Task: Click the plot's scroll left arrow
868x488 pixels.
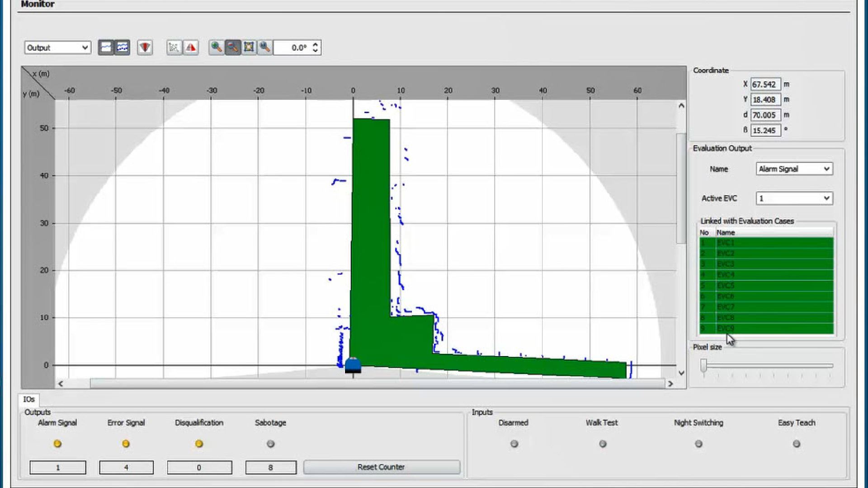Action: pyautogui.click(x=61, y=384)
